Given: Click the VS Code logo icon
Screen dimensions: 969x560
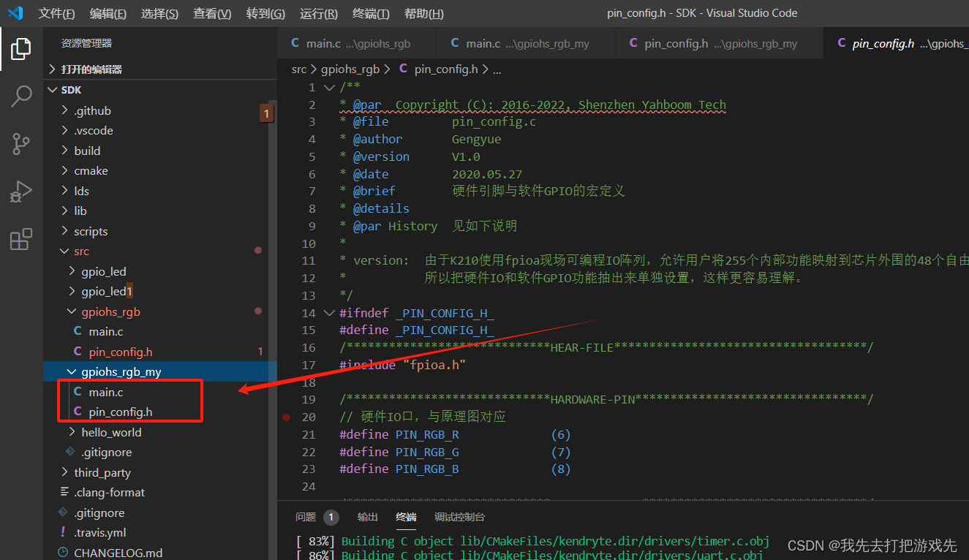Looking at the screenshot, I should 15,13.
